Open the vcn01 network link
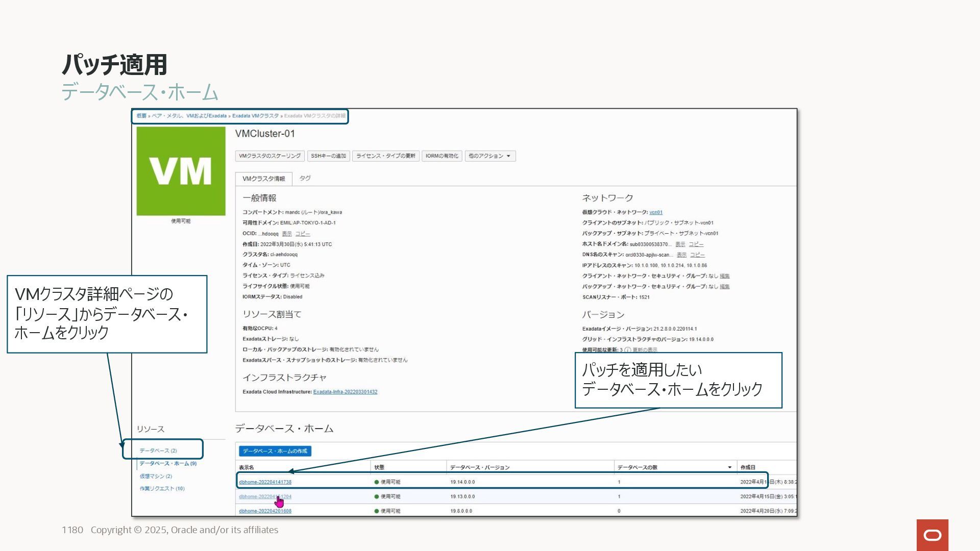The height and width of the screenshot is (551, 980). click(x=655, y=212)
